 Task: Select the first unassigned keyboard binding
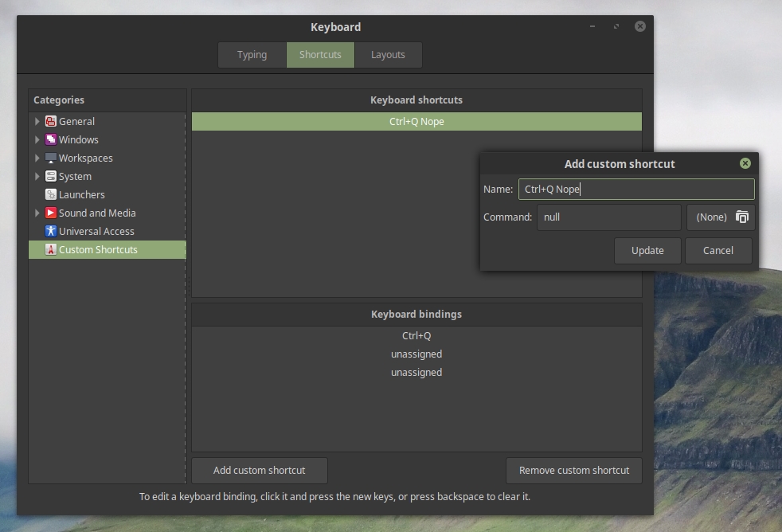coord(416,354)
